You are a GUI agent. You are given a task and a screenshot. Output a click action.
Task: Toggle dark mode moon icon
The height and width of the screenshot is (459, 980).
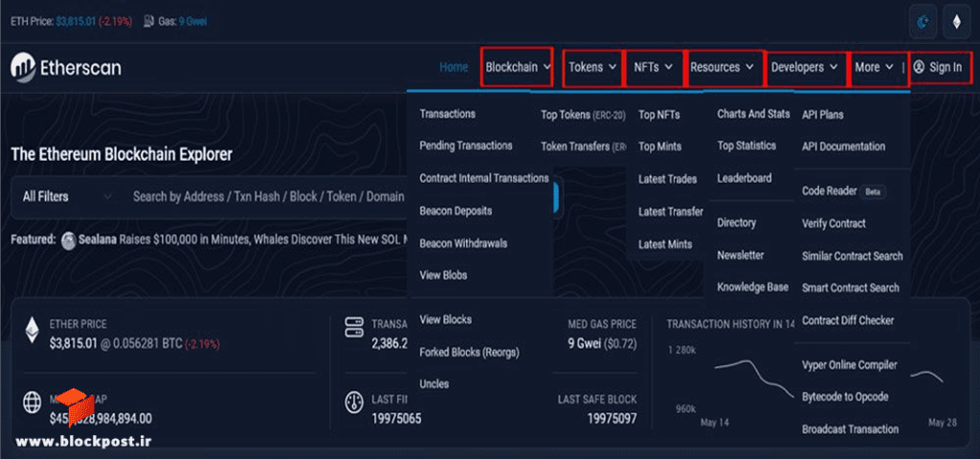click(x=924, y=23)
